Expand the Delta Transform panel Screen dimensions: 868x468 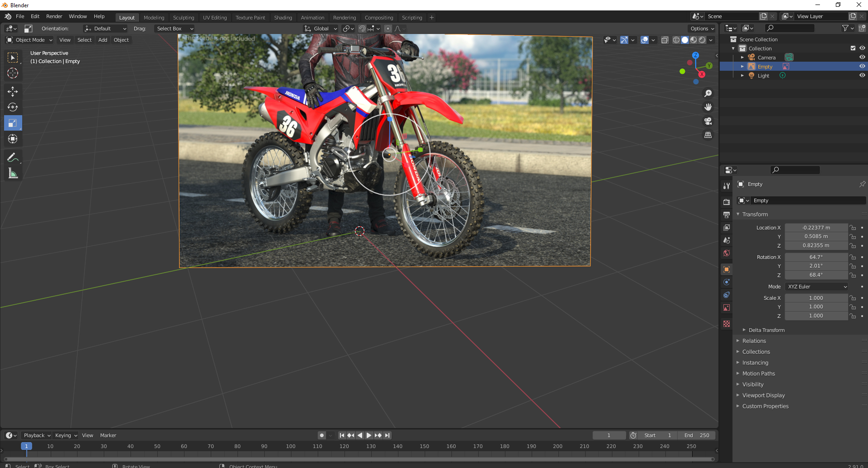[x=766, y=330]
